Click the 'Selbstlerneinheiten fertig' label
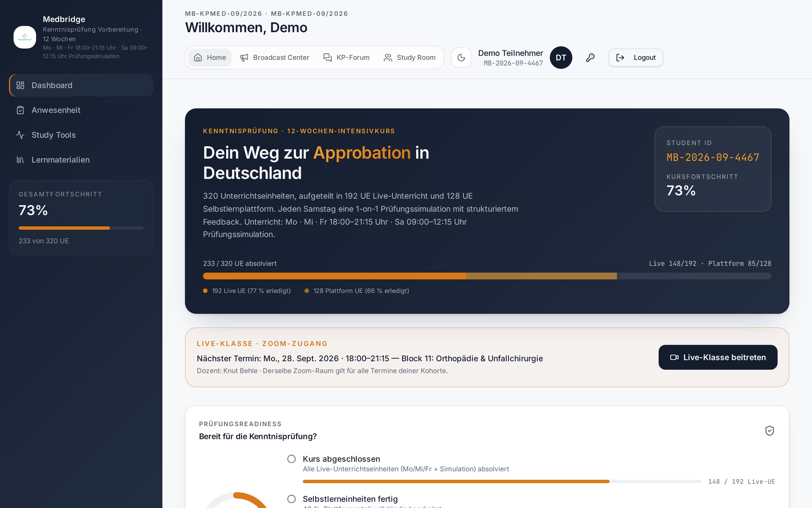 coord(350,499)
